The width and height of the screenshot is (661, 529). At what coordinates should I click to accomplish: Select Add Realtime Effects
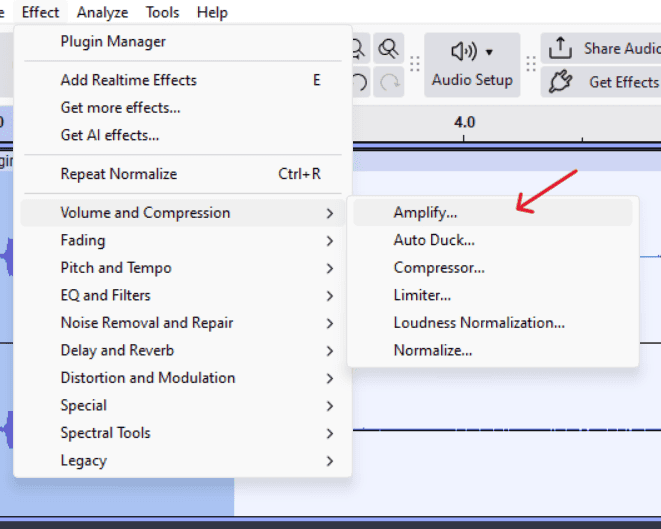coord(183,80)
